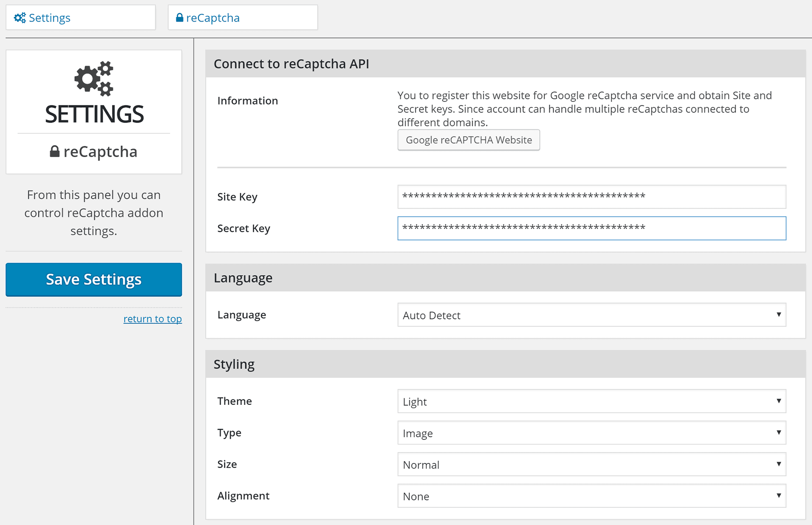Click the Secret Key label

(x=244, y=228)
